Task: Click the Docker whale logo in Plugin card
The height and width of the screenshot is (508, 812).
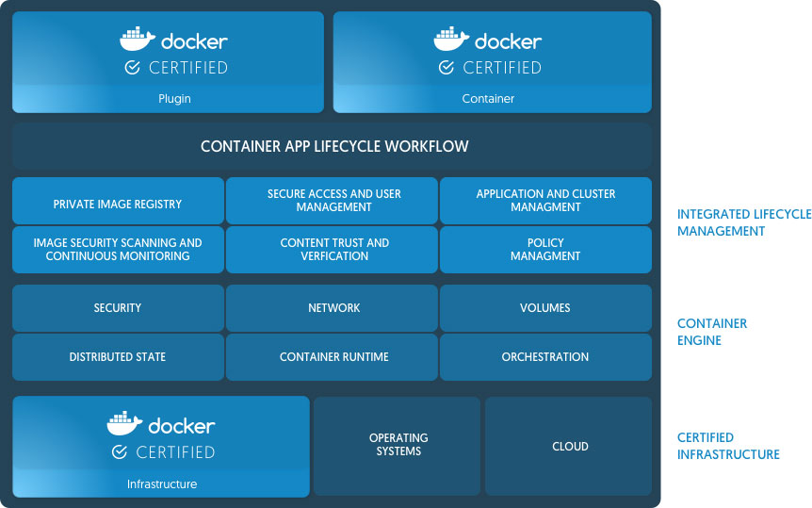Action: pos(138,39)
